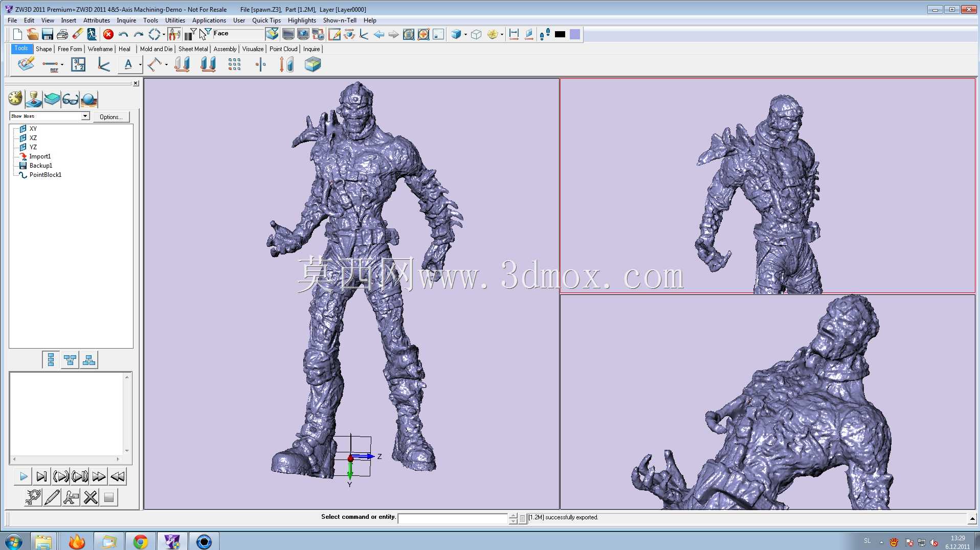Select the eraser tool in the main toolbar

[77, 34]
